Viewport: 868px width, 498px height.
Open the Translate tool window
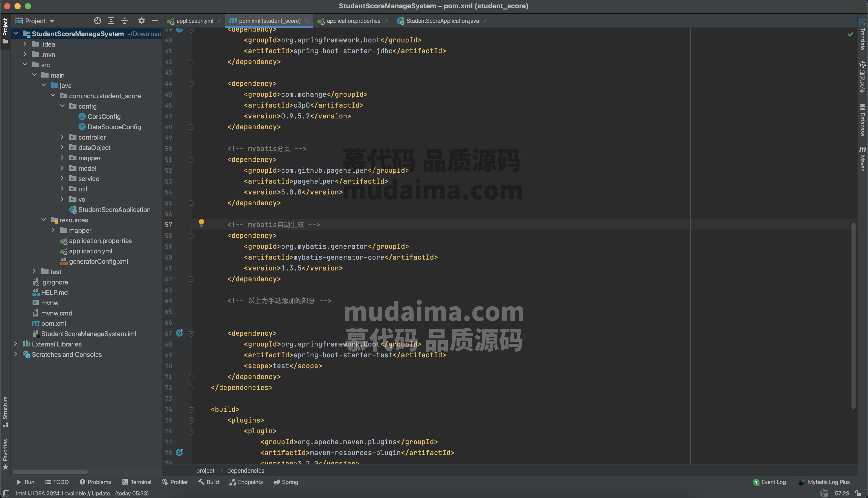coord(862,35)
